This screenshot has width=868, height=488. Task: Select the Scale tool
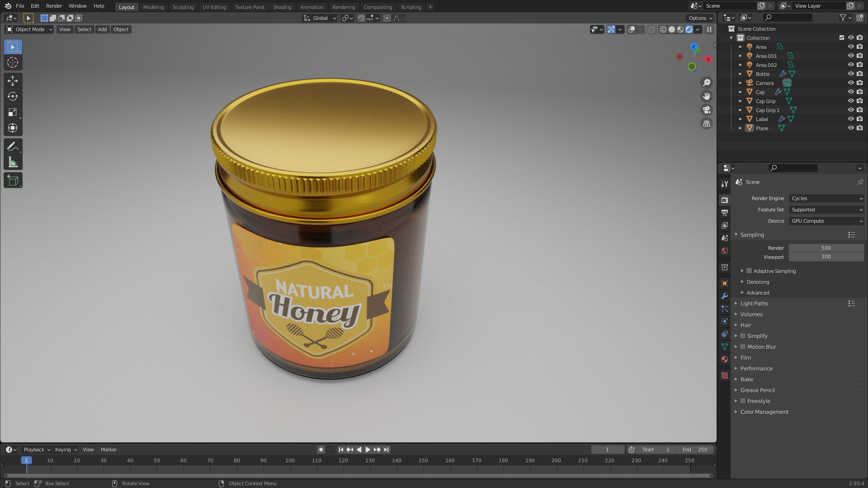(x=13, y=113)
